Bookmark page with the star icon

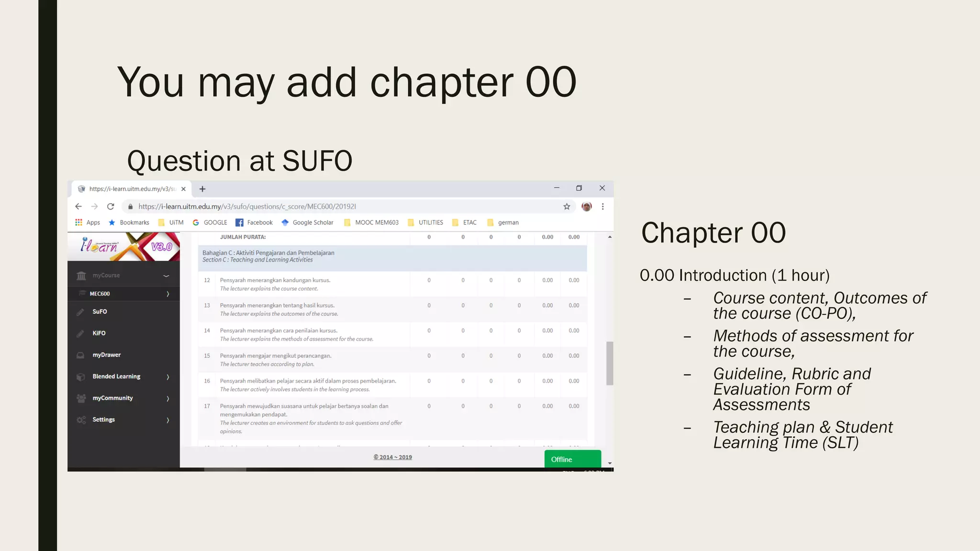[567, 207]
